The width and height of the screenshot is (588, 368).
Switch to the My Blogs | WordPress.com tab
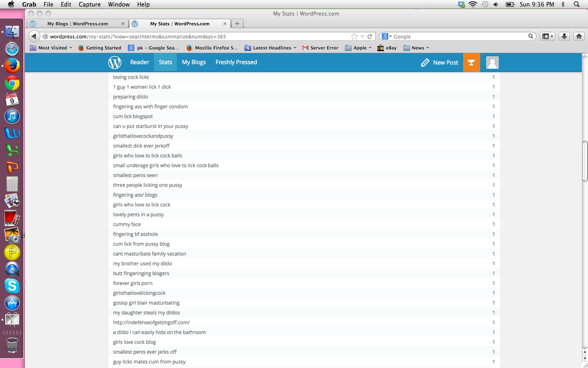point(78,24)
